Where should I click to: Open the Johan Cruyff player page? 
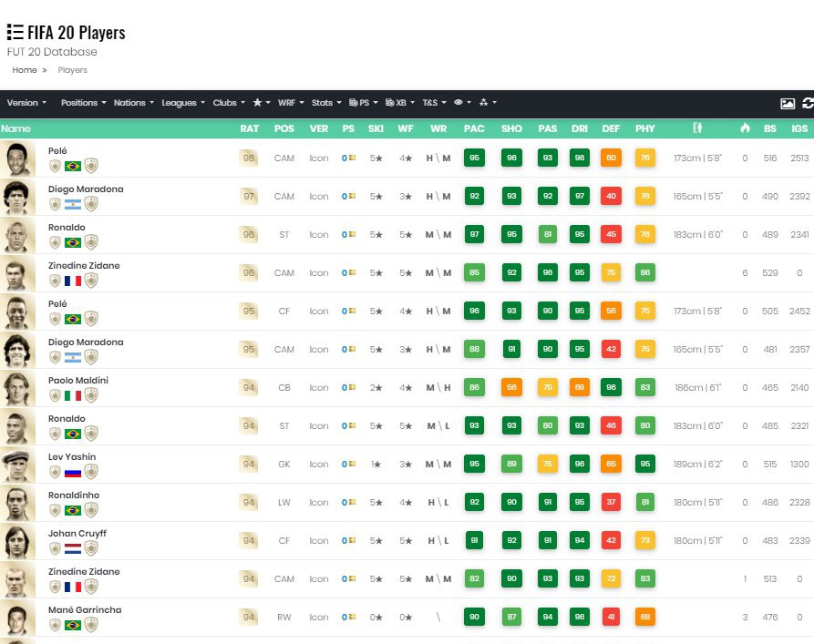[77, 534]
